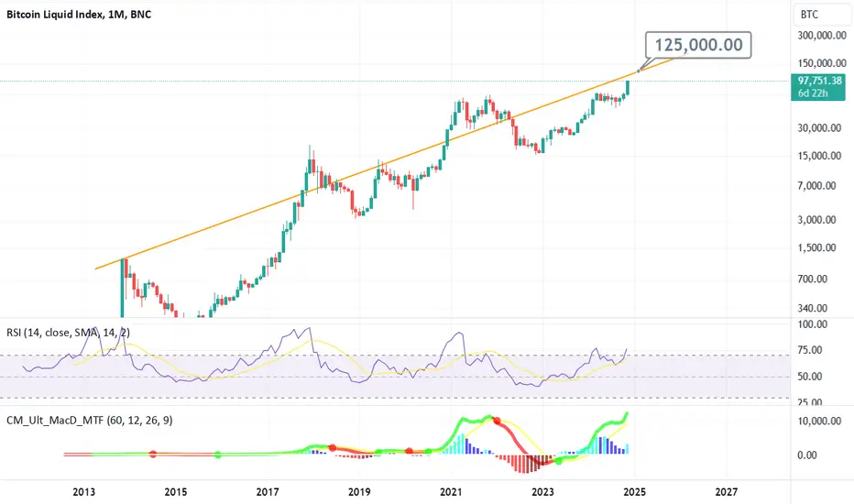Click the 700.00 price axis label
This screenshot has height=504, width=854.
point(812,279)
